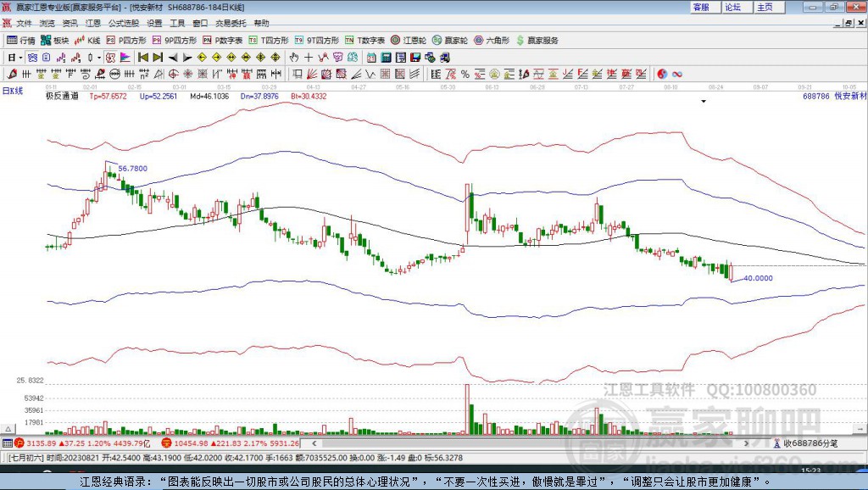
Task: Click the horizontal scrollbar left arrow
Action: [x=314, y=443]
